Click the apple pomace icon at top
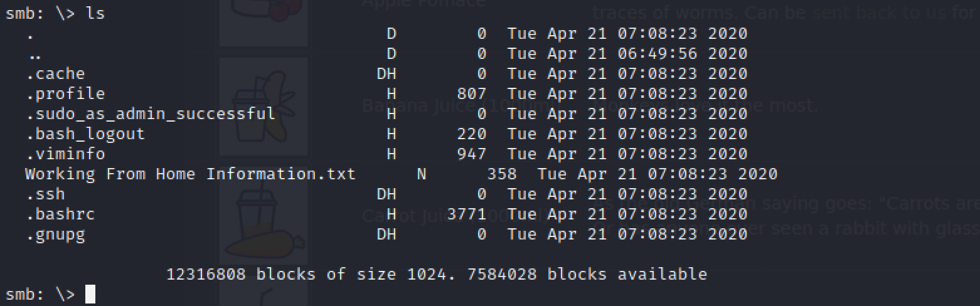Image resolution: width=980 pixels, height=306 pixels. pos(264,11)
